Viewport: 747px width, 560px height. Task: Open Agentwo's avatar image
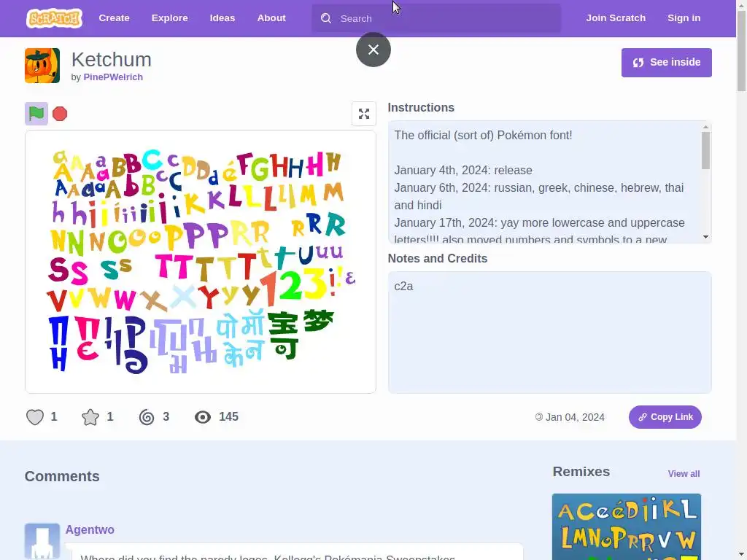(x=42, y=542)
